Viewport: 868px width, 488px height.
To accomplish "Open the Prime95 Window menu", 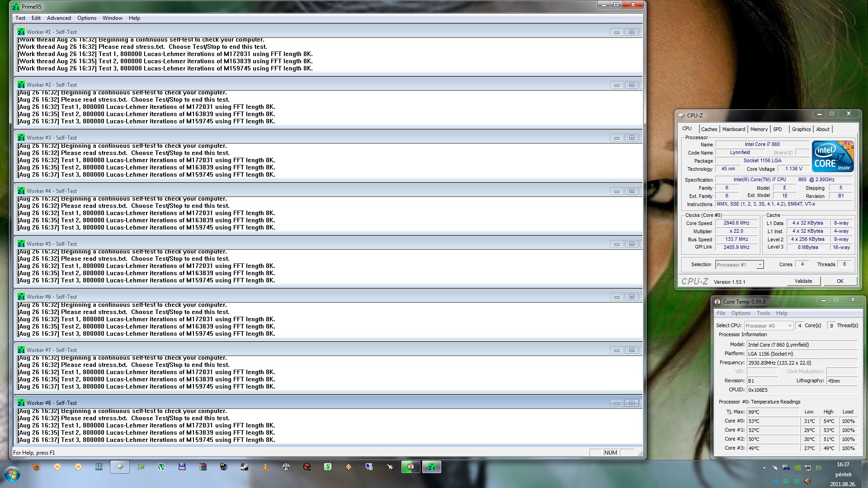I will (113, 18).
